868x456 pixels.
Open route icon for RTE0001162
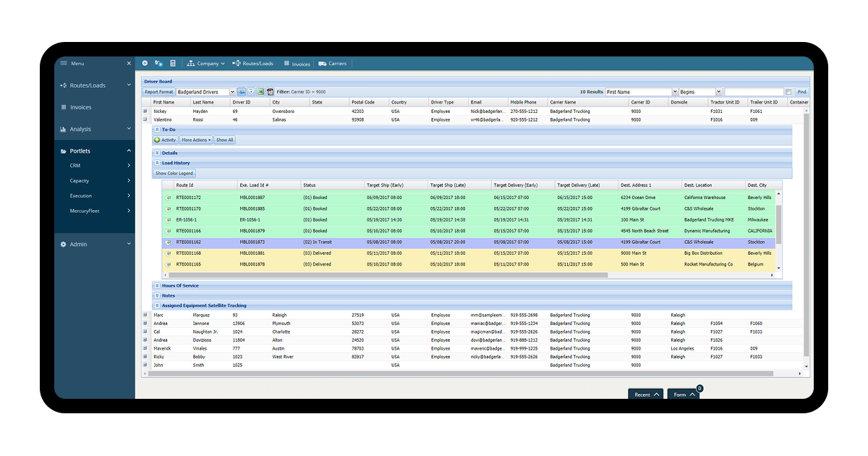coord(169,242)
